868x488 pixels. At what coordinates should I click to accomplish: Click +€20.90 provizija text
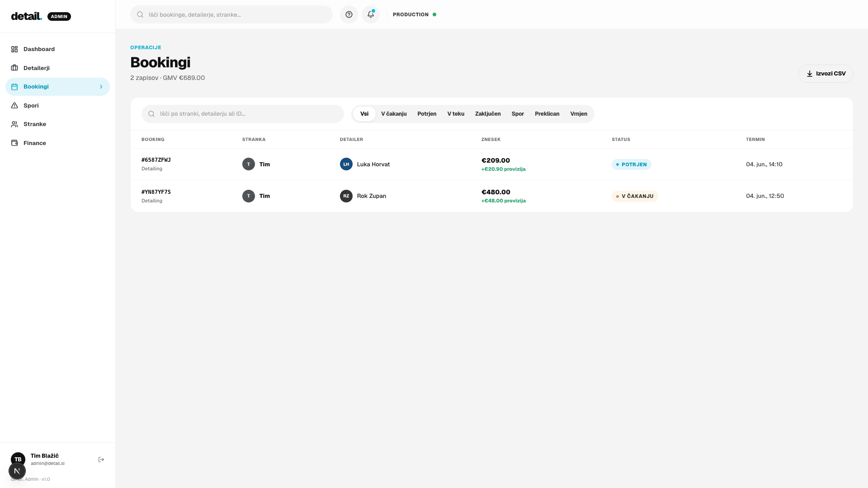click(x=504, y=169)
